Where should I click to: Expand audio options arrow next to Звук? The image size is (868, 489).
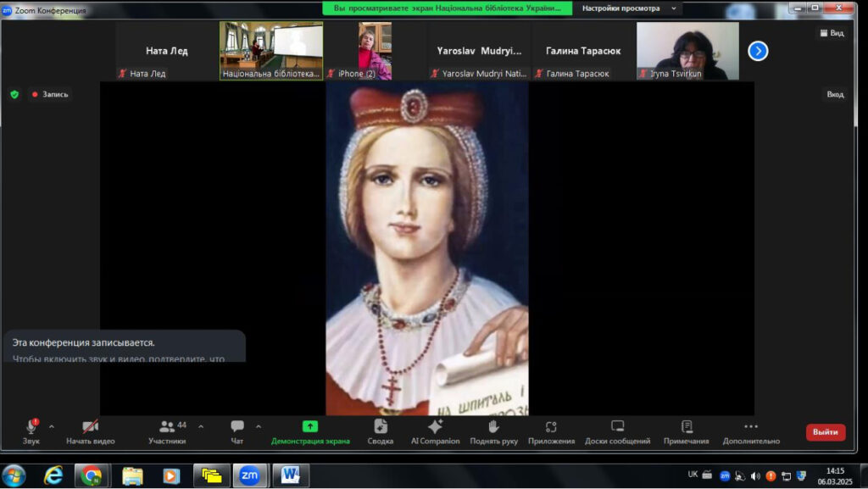coord(52,426)
